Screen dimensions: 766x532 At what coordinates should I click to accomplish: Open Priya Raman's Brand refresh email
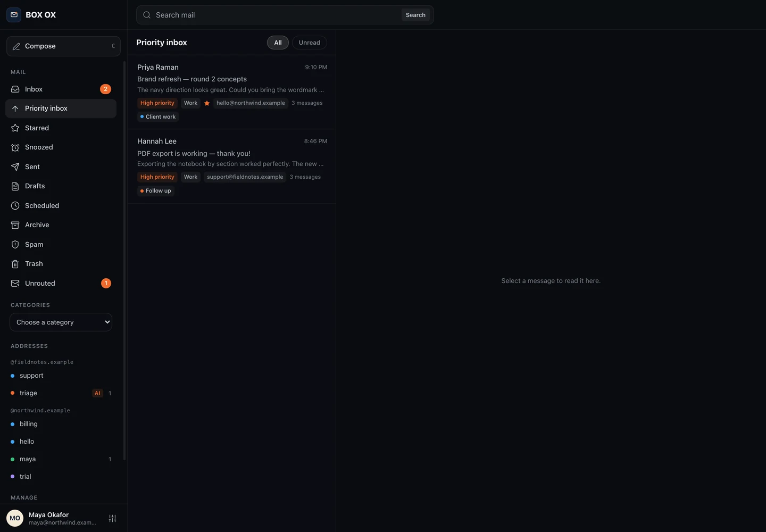[x=232, y=92]
